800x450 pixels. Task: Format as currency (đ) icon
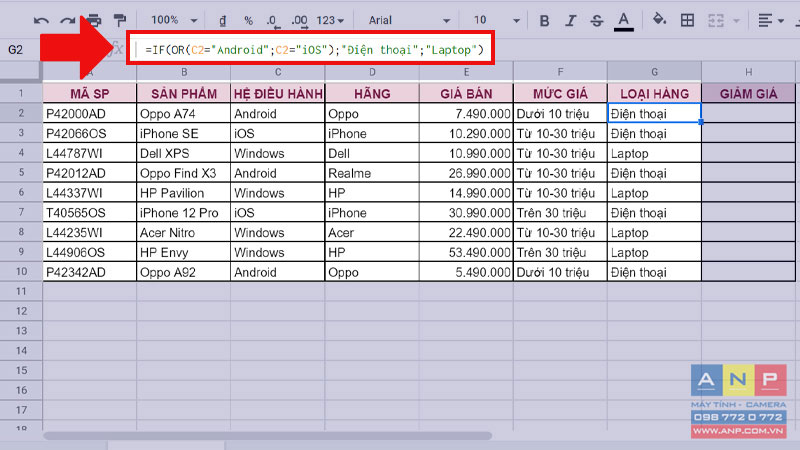tap(222, 20)
